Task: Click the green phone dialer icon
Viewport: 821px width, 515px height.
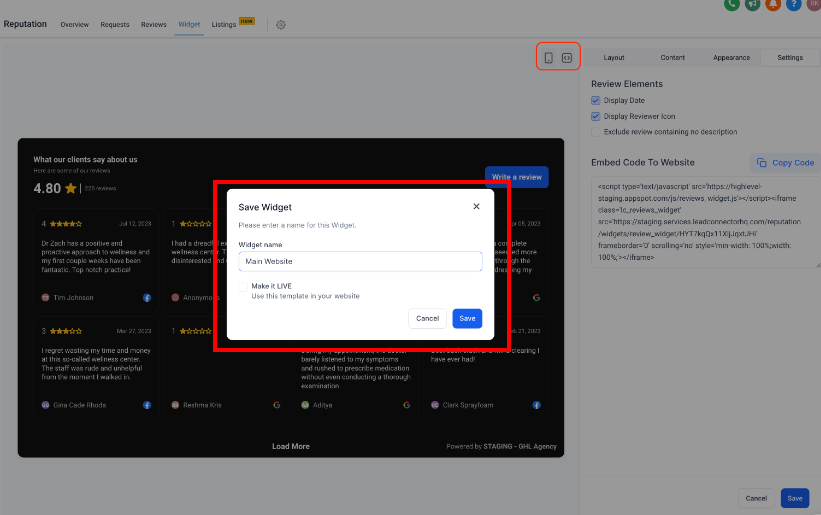Action: (x=731, y=4)
